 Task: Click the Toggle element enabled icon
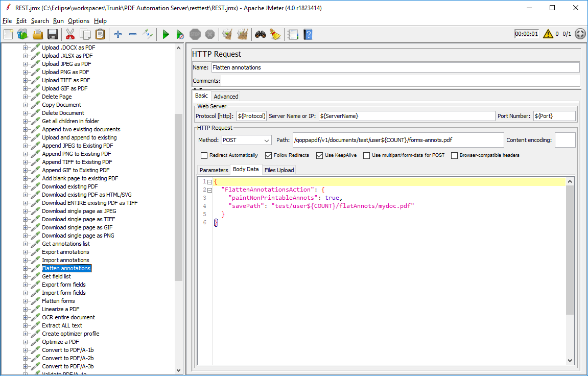coord(147,35)
